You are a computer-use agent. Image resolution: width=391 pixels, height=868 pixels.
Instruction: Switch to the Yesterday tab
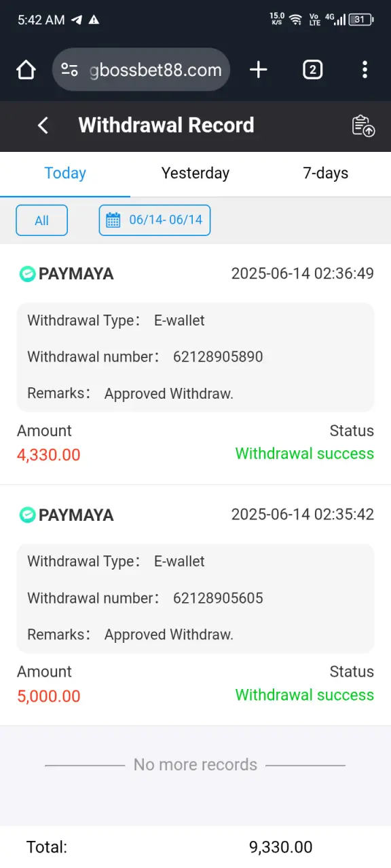click(195, 174)
